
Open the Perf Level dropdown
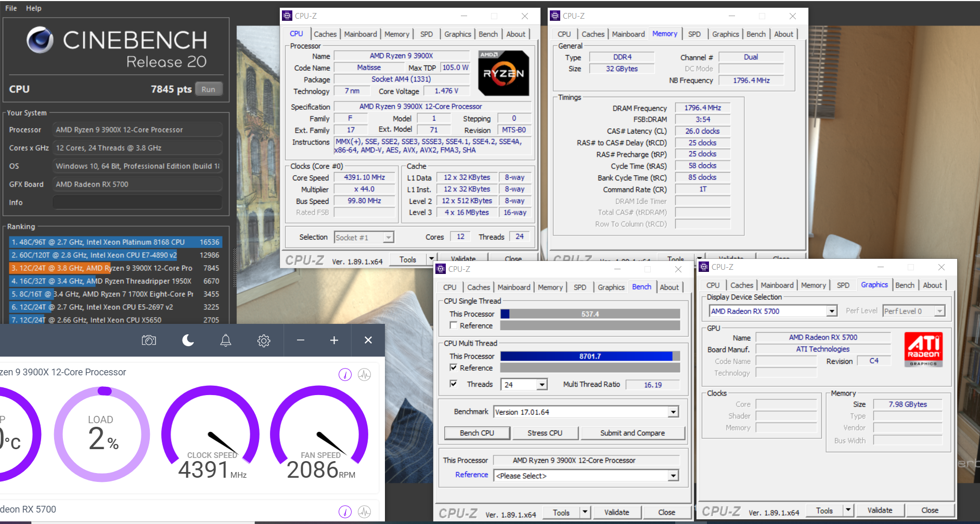click(939, 311)
